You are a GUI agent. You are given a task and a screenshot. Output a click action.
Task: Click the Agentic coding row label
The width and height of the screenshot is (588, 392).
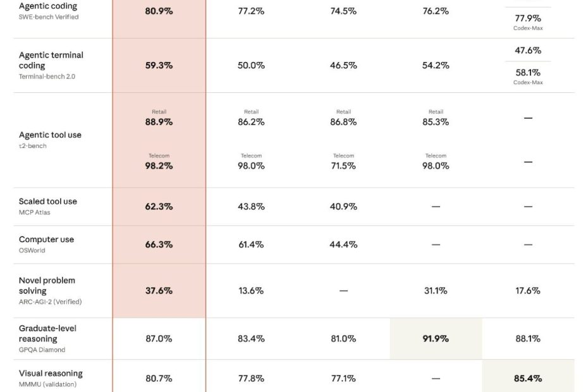[48, 6]
